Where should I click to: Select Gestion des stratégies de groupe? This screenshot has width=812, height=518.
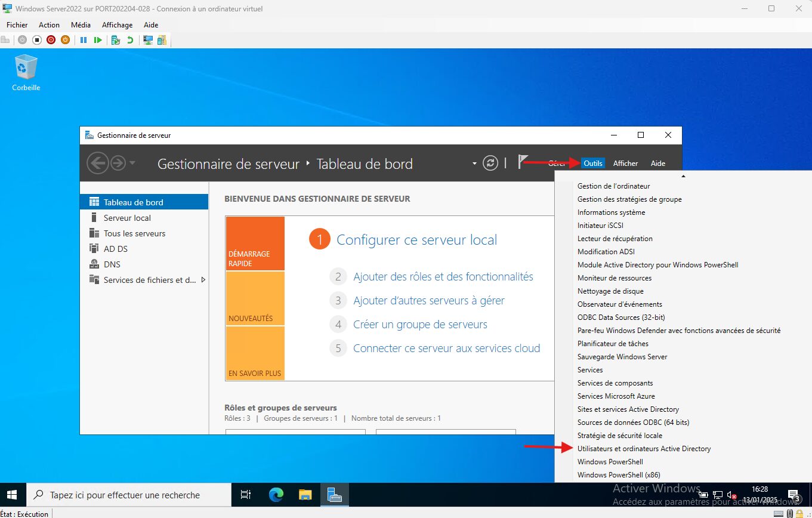pos(629,199)
